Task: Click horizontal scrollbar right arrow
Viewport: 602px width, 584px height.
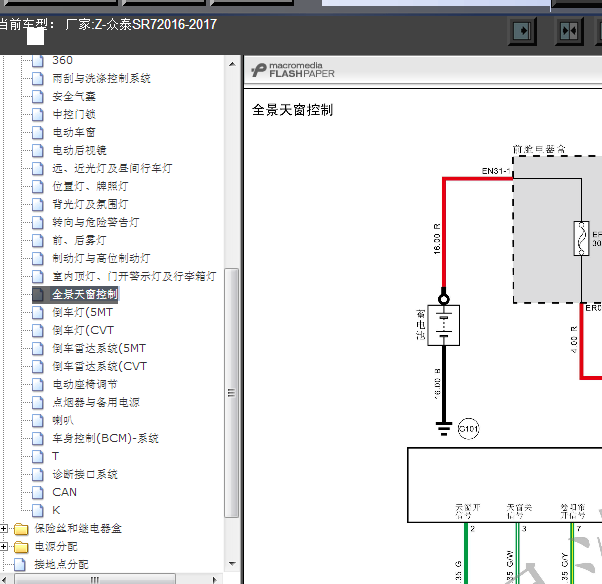Action: [215, 579]
